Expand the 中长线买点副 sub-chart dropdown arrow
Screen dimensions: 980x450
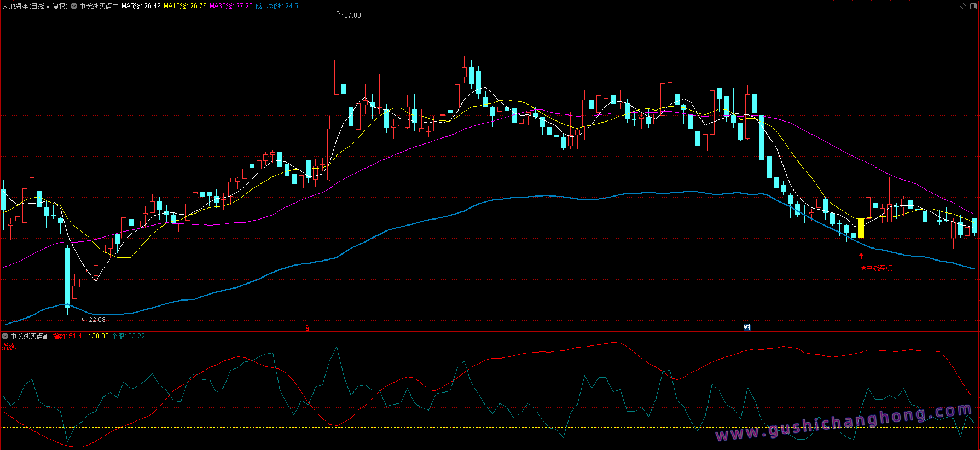pyautogui.click(x=5, y=336)
